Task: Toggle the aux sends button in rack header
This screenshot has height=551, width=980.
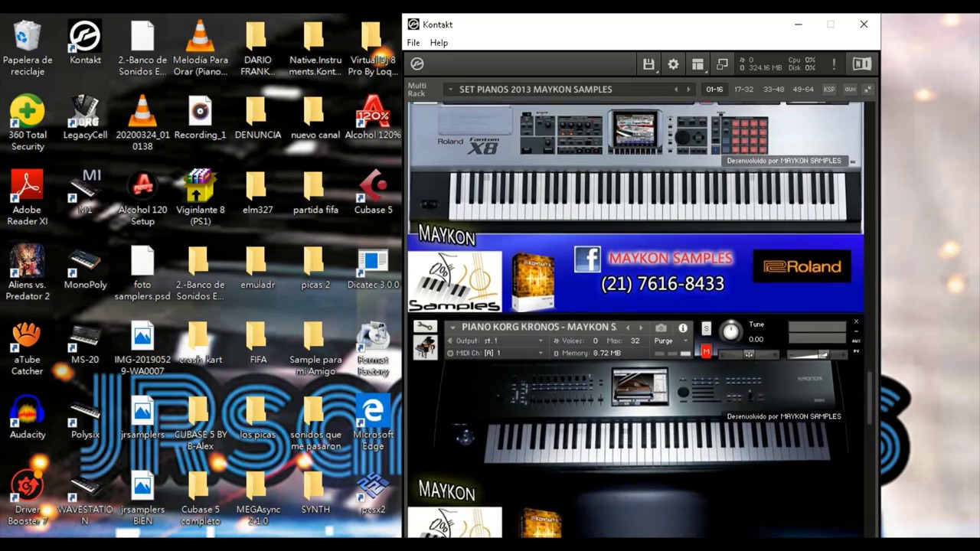Action: point(850,90)
